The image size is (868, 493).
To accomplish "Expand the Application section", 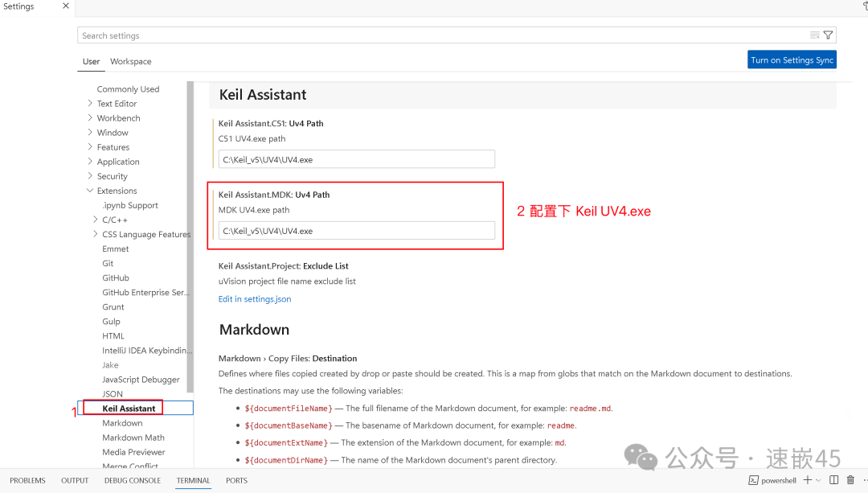I will click(x=90, y=161).
